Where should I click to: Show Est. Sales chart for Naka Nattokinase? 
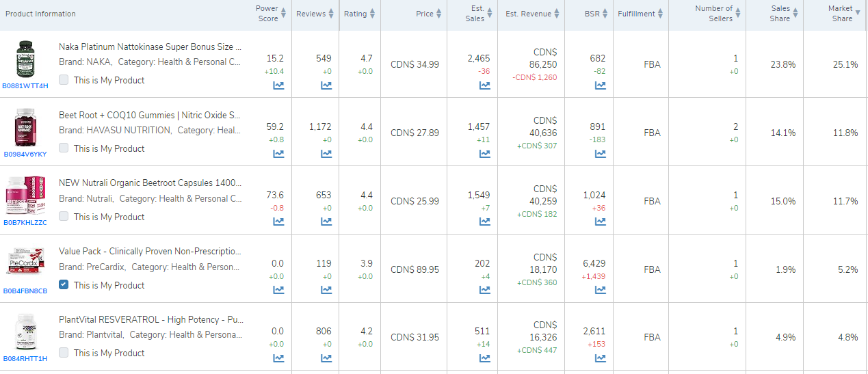coord(484,85)
